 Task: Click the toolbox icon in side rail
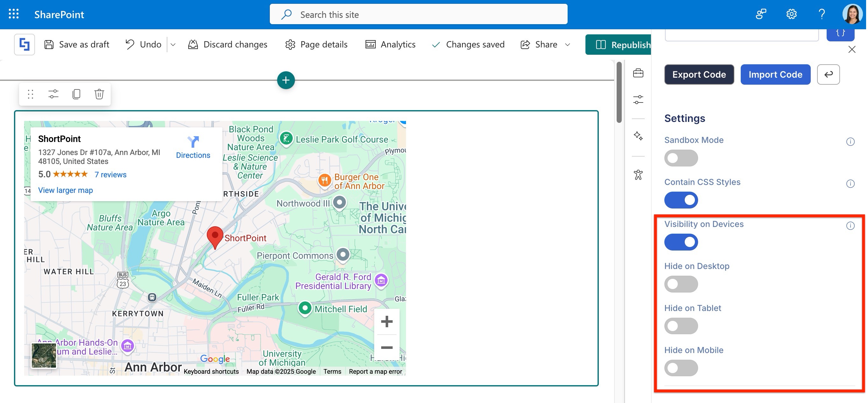pyautogui.click(x=638, y=73)
